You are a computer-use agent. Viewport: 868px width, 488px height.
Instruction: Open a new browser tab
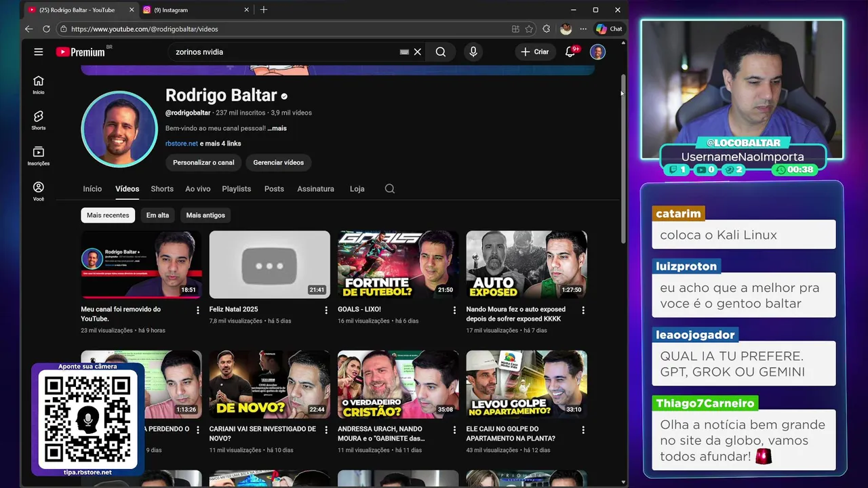(264, 9)
